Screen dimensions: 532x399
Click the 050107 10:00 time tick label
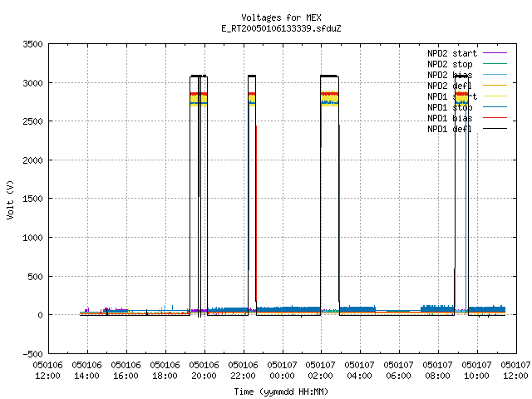(x=476, y=371)
